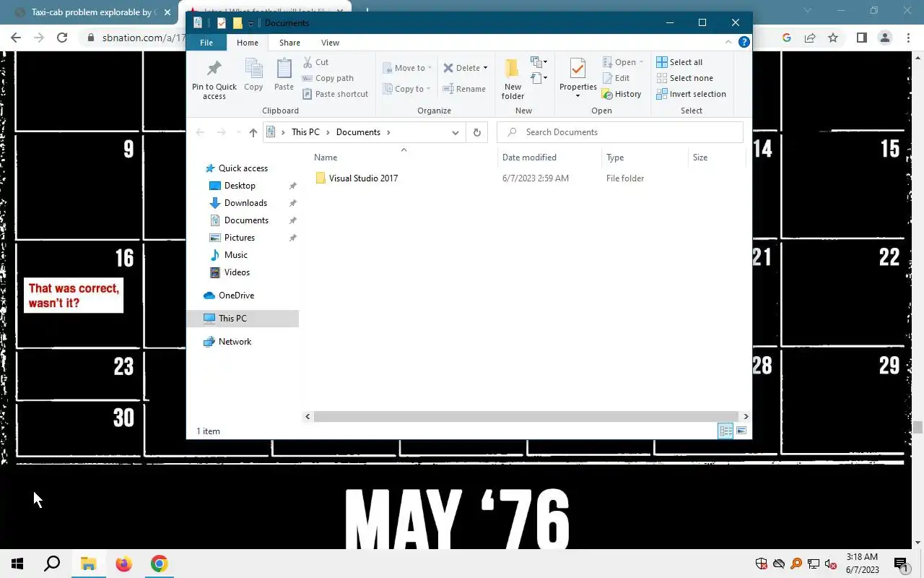Click the Search Documents box
This screenshot has width=924, height=578.
pyautogui.click(x=620, y=132)
